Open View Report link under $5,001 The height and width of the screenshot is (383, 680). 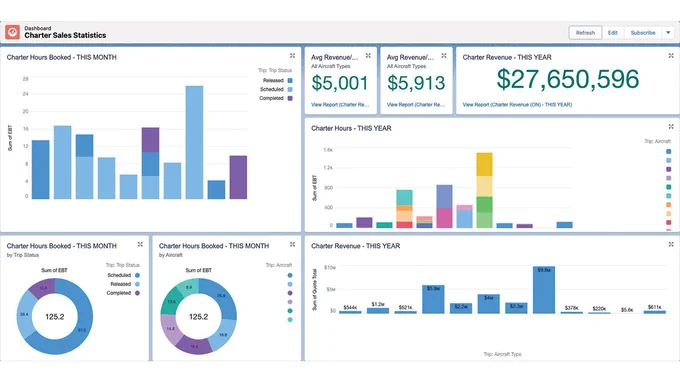pyautogui.click(x=340, y=105)
